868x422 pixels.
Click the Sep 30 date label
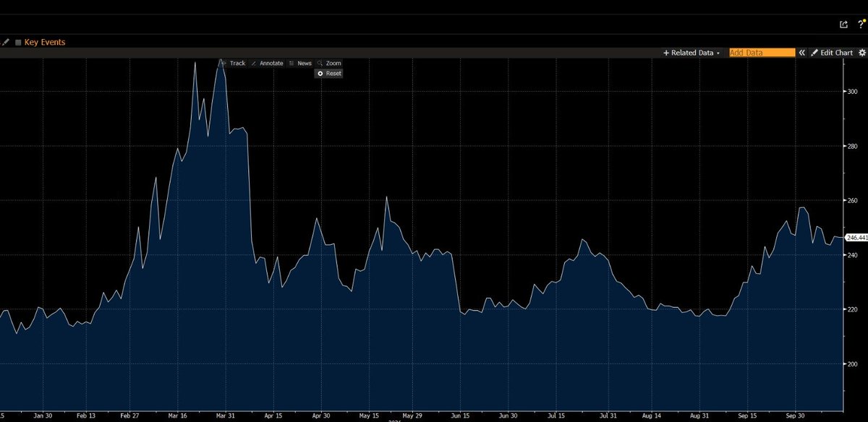coord(796,417)
